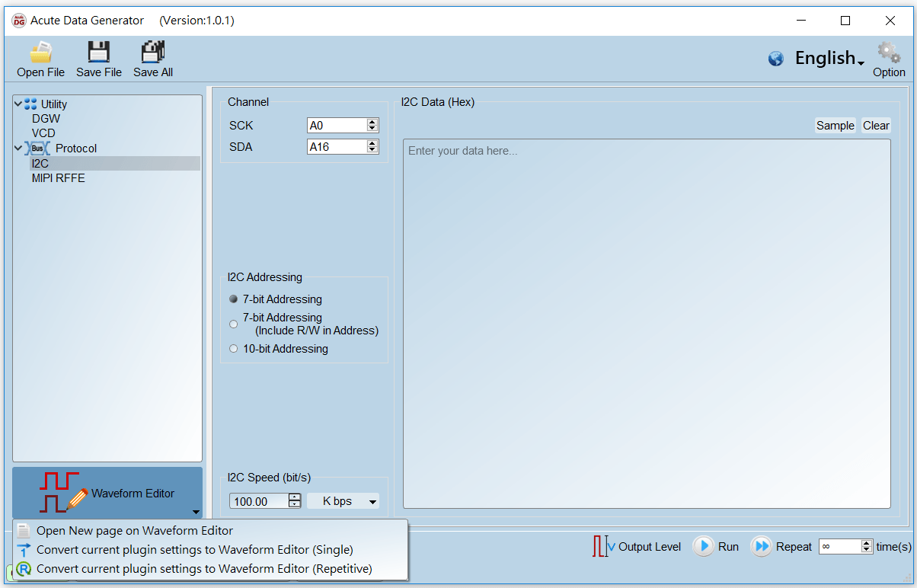Clear the I2C Data field

876,125
